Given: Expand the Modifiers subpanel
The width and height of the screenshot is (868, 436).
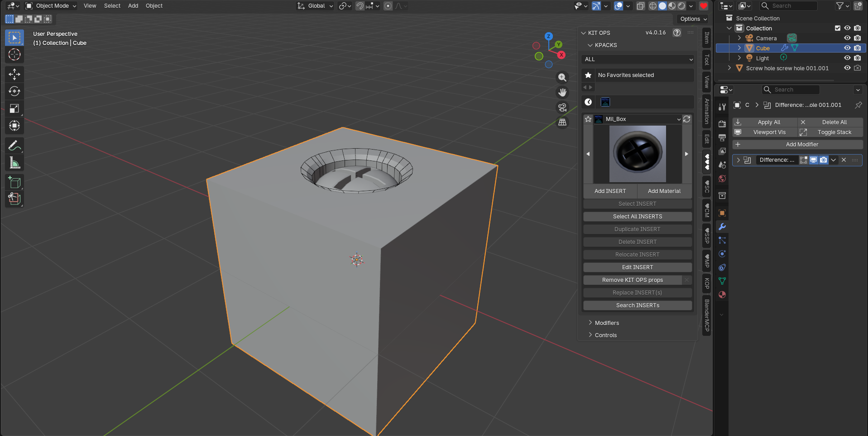Looking at the screenshot, I should (x=607, y=323).
